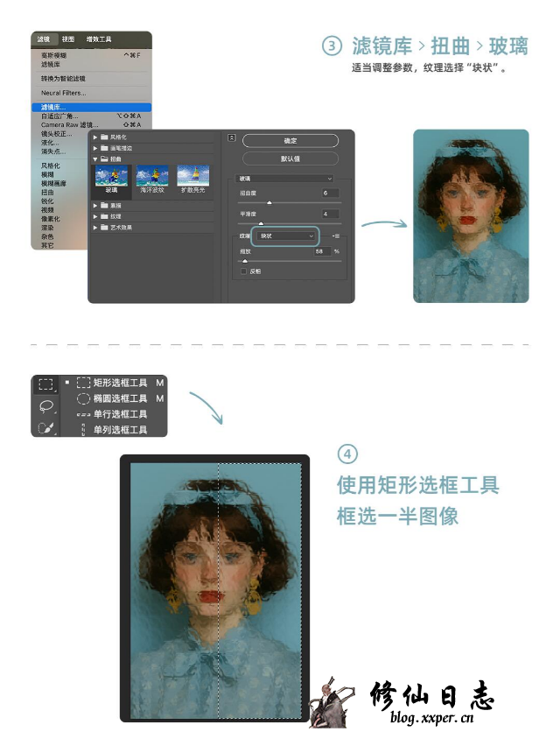Collapse the 扭曲 filter folder
The height and width of the screenshot is (746, 560).
pyautogui.click(x=95, y=159)
